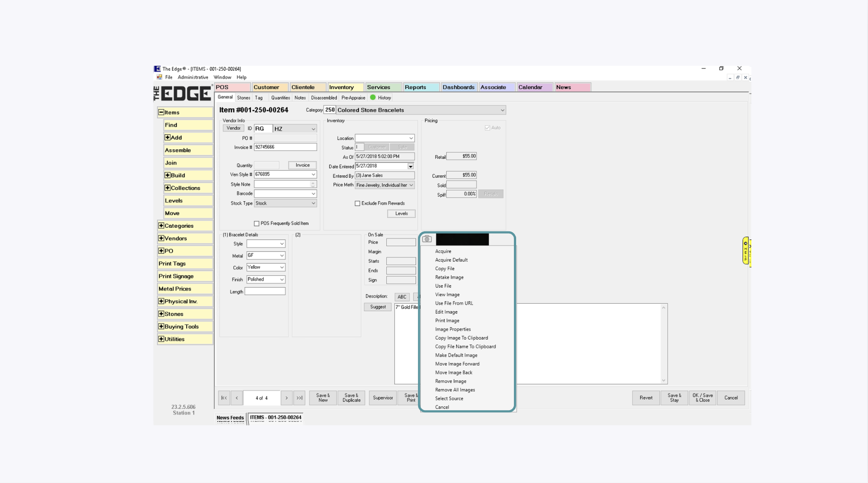Image resolution: width=868 pixels, height=483 pixels.
Task: Expand the Physical Inv. section
Action: pos(161,301)
